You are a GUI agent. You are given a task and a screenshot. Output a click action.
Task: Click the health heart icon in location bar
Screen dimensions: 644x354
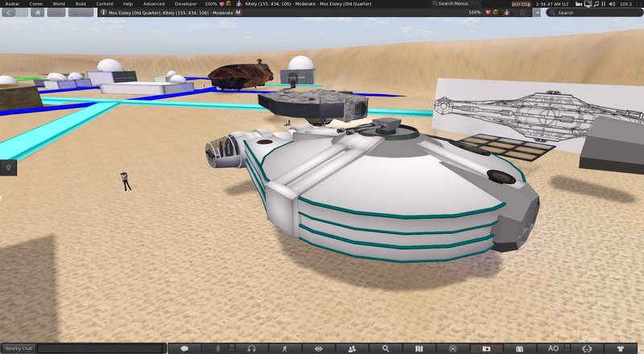488,13
